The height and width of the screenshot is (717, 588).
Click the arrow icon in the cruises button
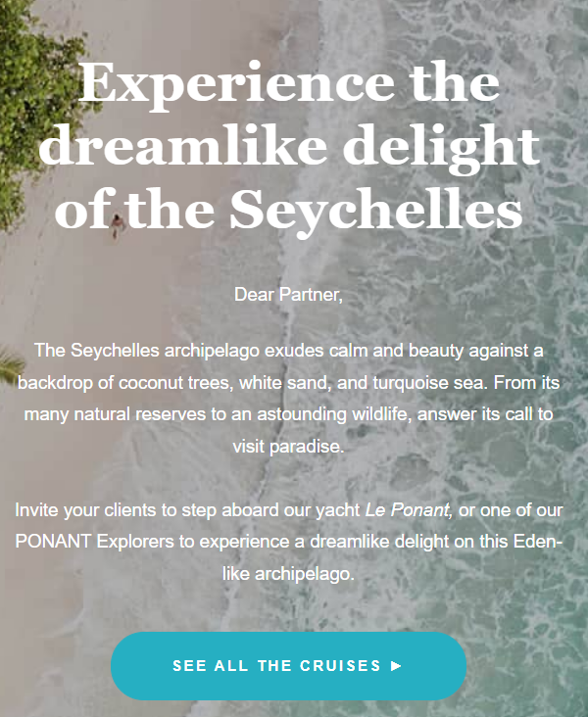[x=396, y=666]
